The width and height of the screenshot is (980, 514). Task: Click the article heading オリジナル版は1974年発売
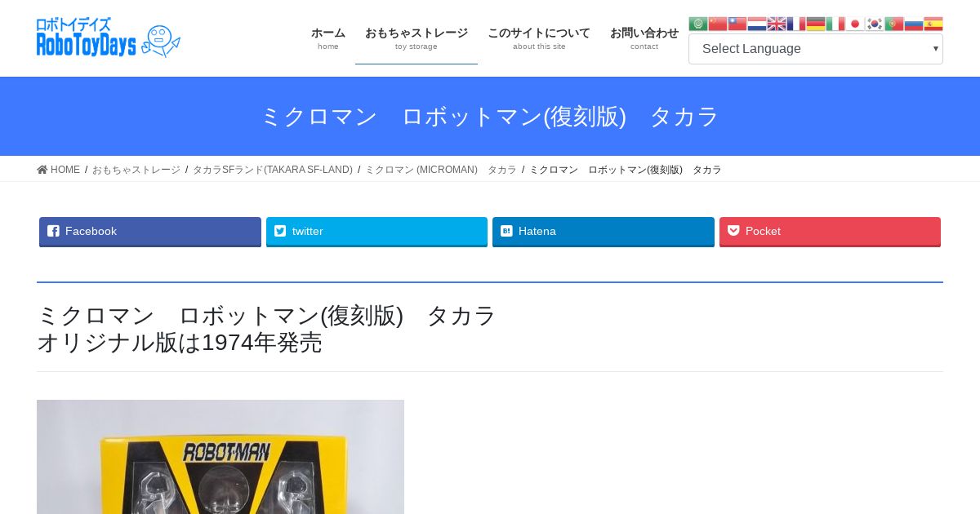pos(180,343)
